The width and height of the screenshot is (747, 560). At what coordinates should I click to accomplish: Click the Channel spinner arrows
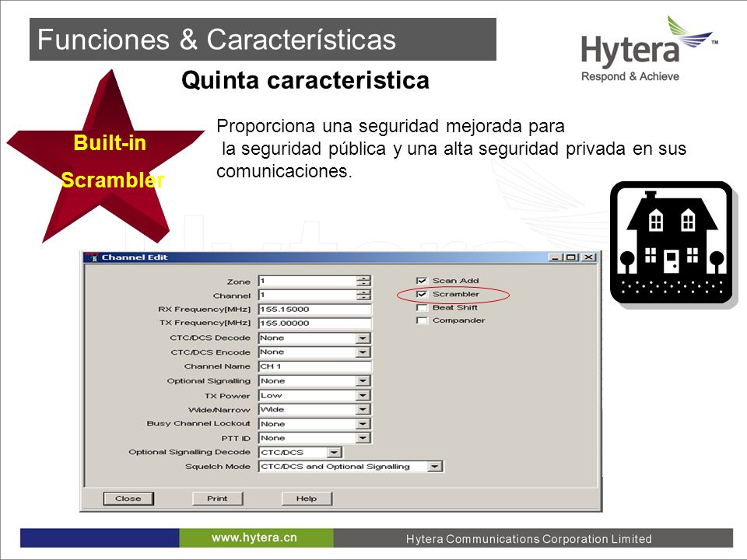pos(363,296)
